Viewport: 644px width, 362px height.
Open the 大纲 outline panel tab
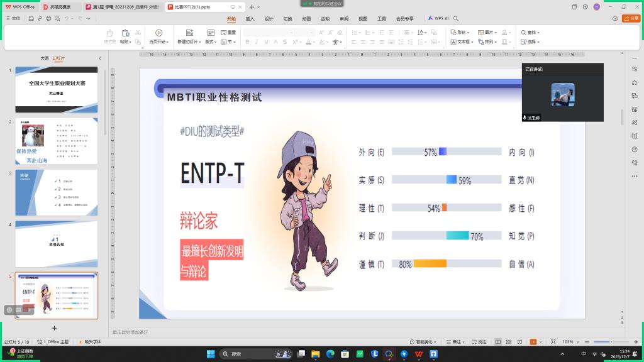(44, 58)
